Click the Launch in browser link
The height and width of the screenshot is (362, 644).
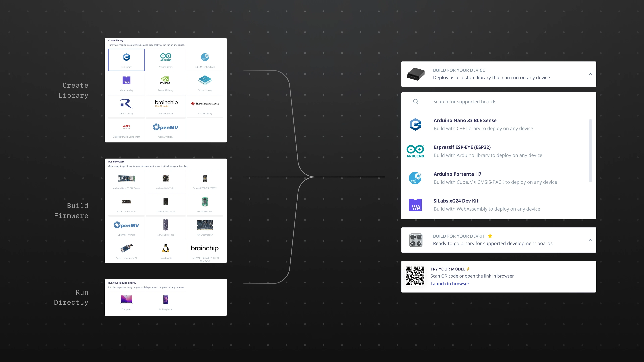[449, 284]
